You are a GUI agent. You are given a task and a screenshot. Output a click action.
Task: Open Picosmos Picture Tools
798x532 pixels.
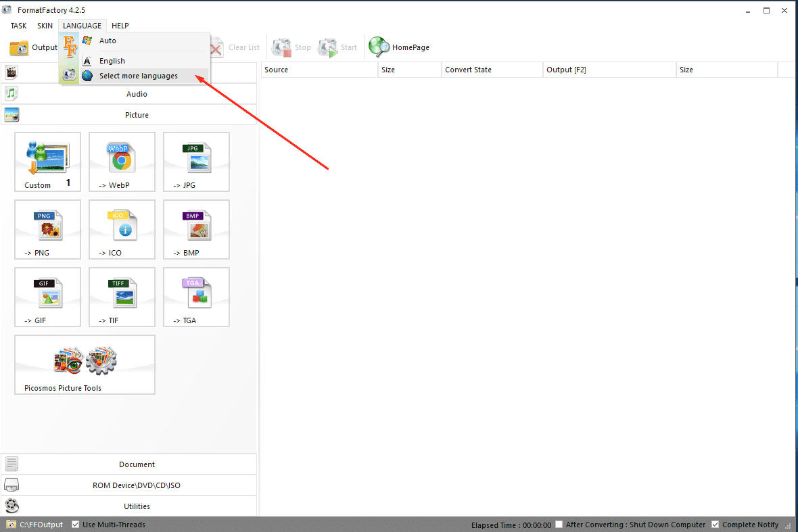click(85, 364)
